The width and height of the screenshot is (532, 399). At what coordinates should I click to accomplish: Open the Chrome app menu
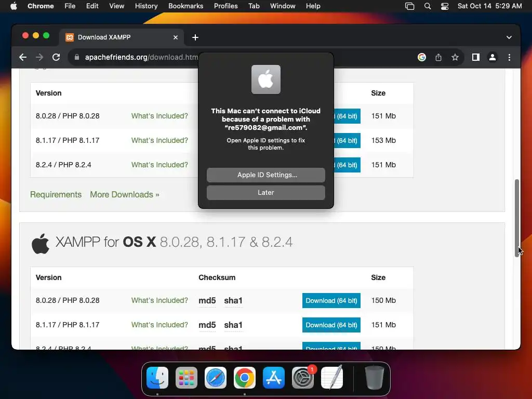pos(41,6)
